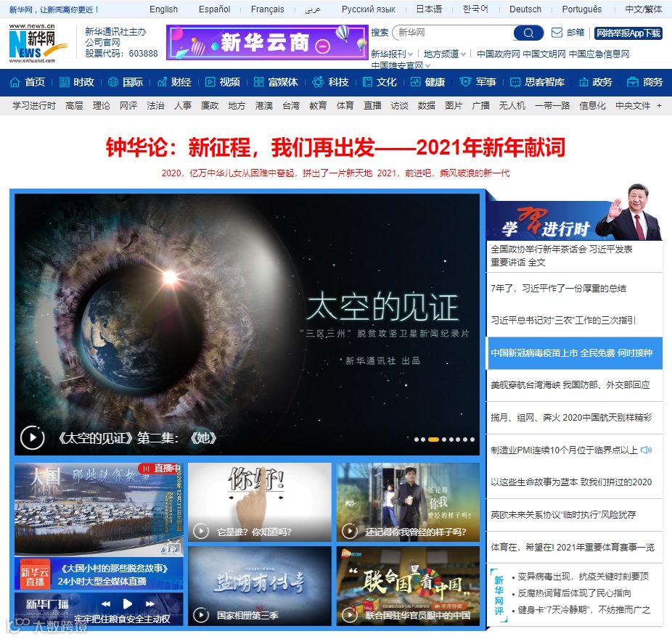Screen dimensions: 672x639
Task: Open 财经 finance chart icon
Action: (162, 82)
